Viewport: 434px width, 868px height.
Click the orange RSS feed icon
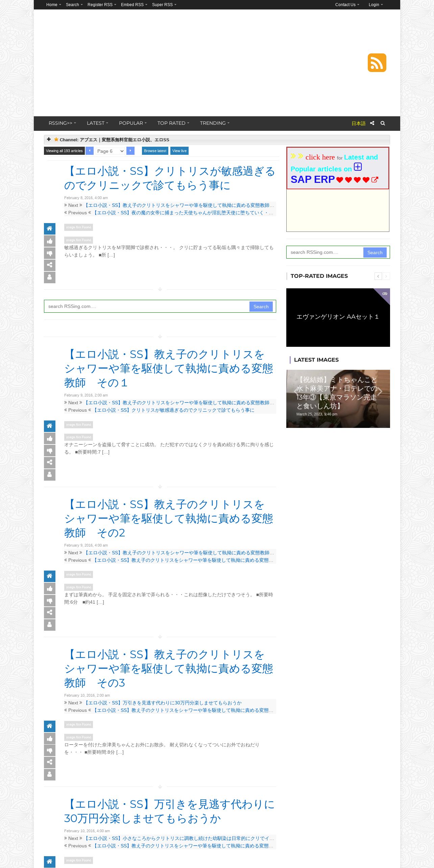coord(377,63)
